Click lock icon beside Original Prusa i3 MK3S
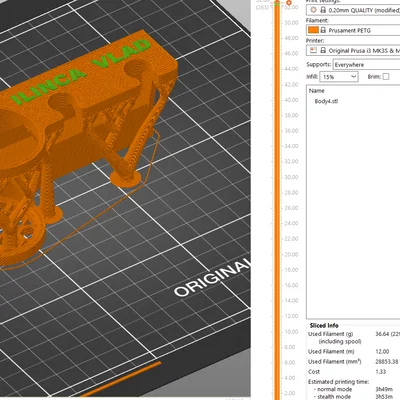This screenshot has height=400, width=400. point(323,50)
